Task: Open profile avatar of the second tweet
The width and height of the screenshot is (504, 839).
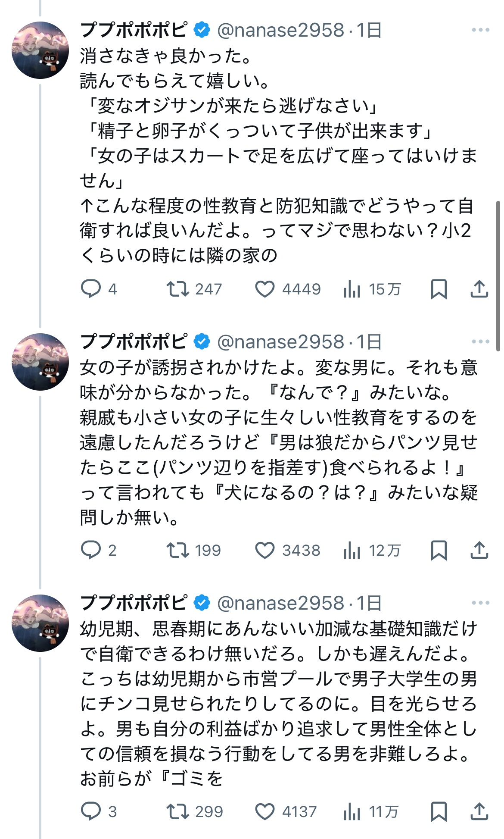Action: 40,362
